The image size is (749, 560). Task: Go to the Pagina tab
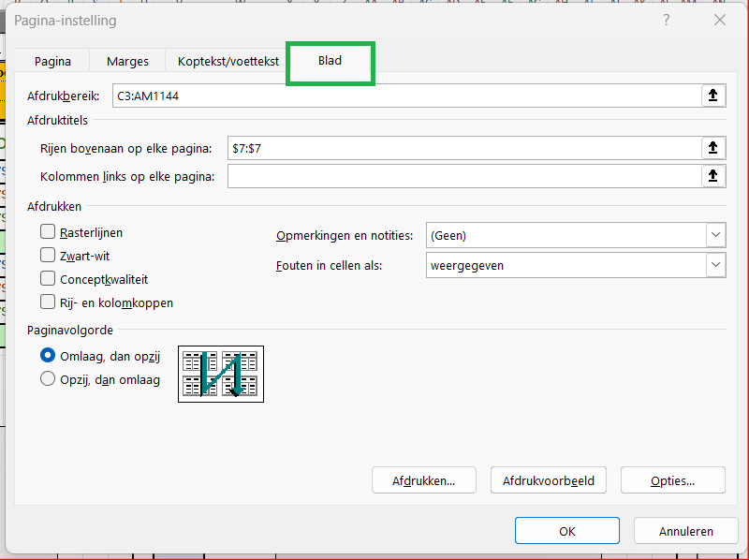coord(52,61)
